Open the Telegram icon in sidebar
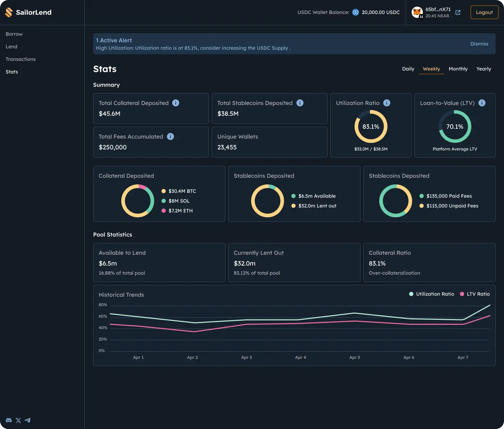 (28, 420)
